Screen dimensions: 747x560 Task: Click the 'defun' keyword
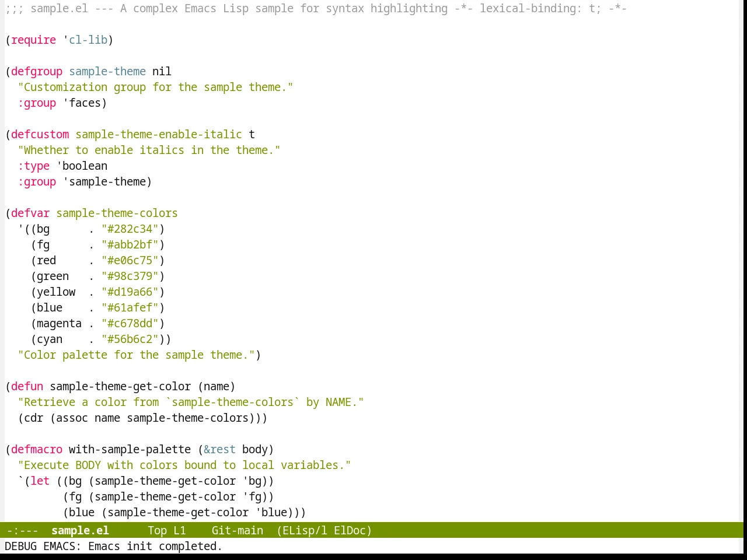[27, 386]
